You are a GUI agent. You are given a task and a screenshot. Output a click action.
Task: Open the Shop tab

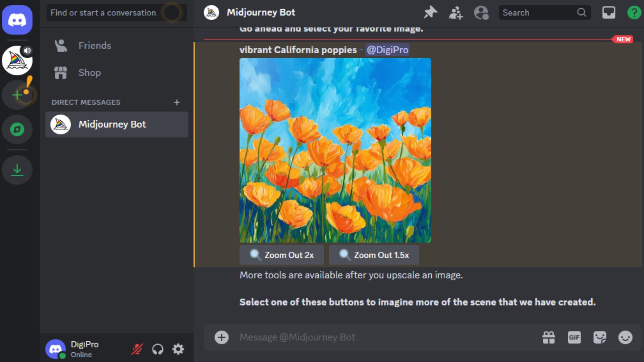click(x=116, y=73)
